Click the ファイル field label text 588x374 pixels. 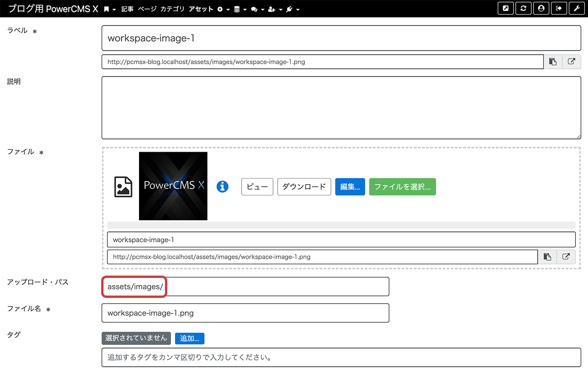pos(21,152)
